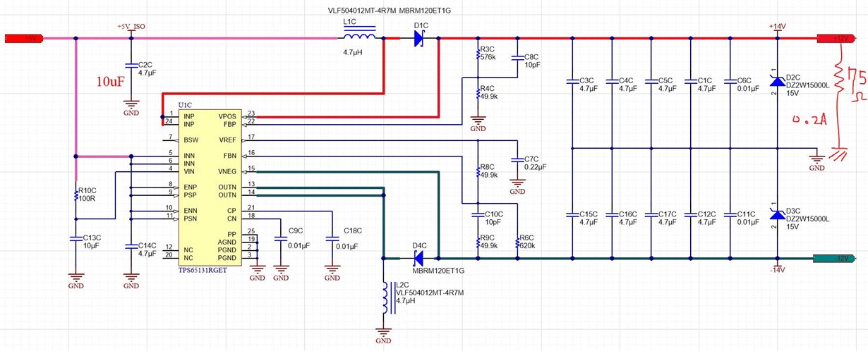The image size is (868, 351).
Task: Click the VLF504012MT-4R7M label beside L2C
Action: pyautogui.click(x=429, y=292)
